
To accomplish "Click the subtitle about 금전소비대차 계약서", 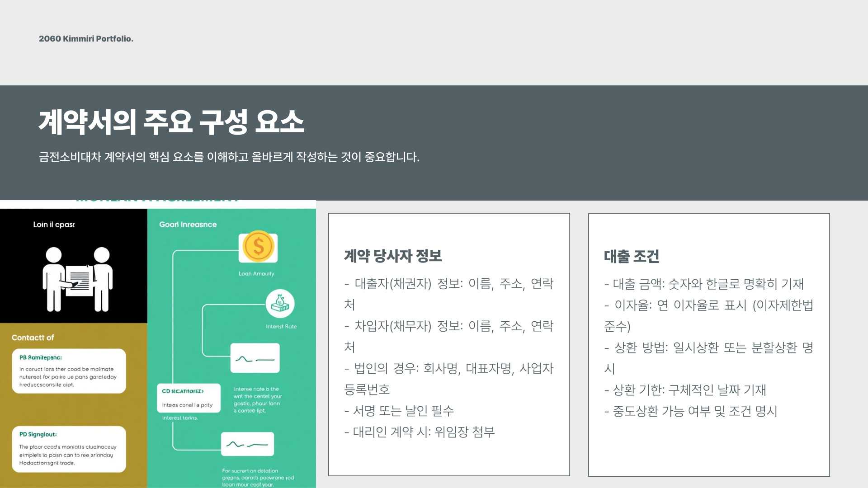I will (229, 157).
